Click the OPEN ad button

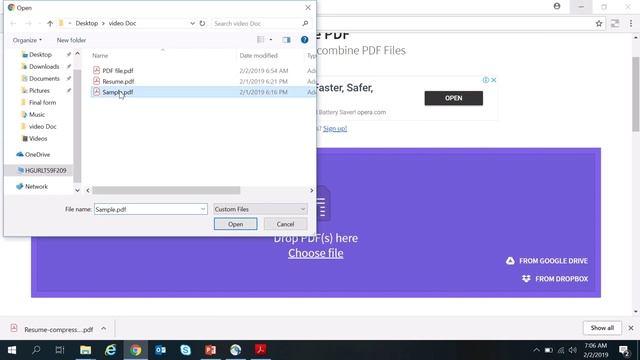[x=453, y=98]
